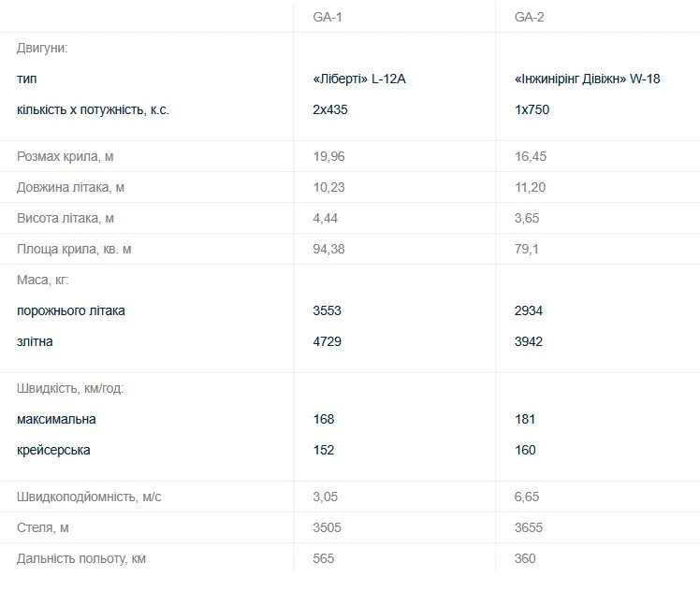Click the 19,96 wingspan value

pos(328,156)
